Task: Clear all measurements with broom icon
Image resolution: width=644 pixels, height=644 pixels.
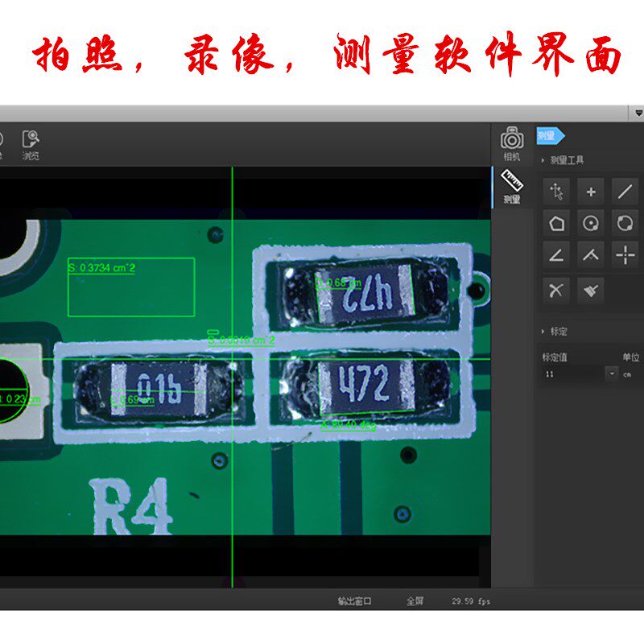Action: click(591, 291)
